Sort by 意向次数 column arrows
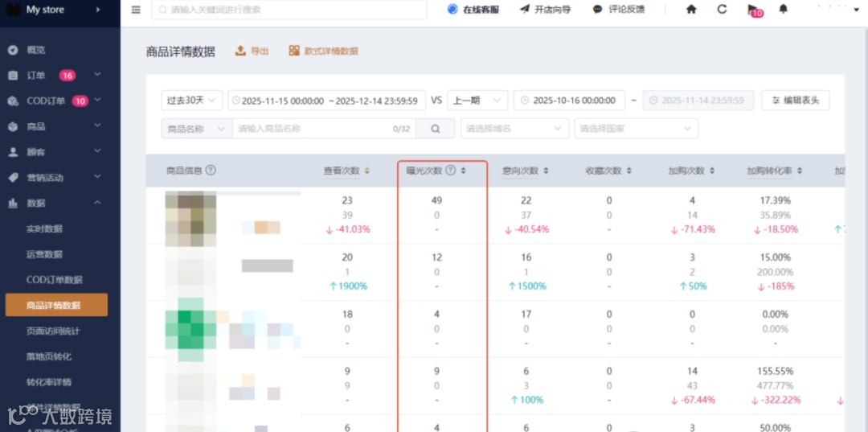 [547, 171]
